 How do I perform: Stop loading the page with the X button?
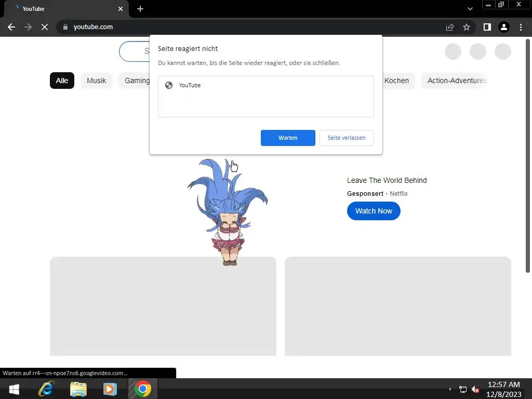tap(45, 27)
